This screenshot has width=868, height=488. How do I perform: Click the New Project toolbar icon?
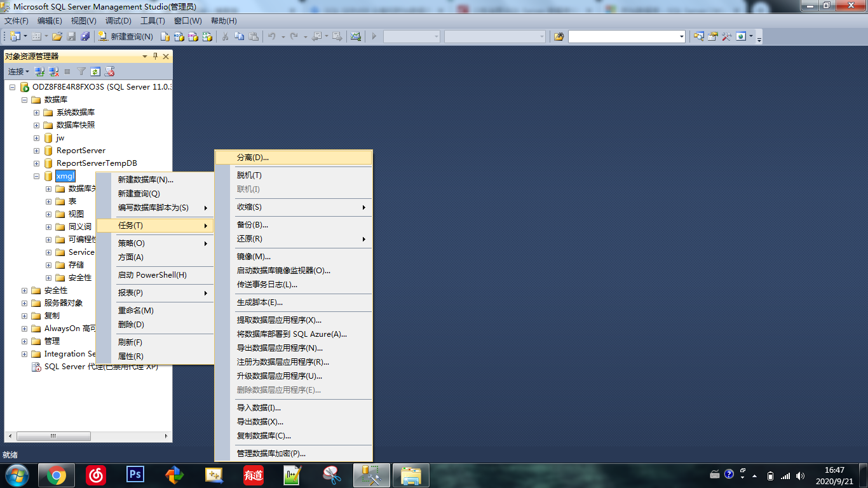point(15,37)
